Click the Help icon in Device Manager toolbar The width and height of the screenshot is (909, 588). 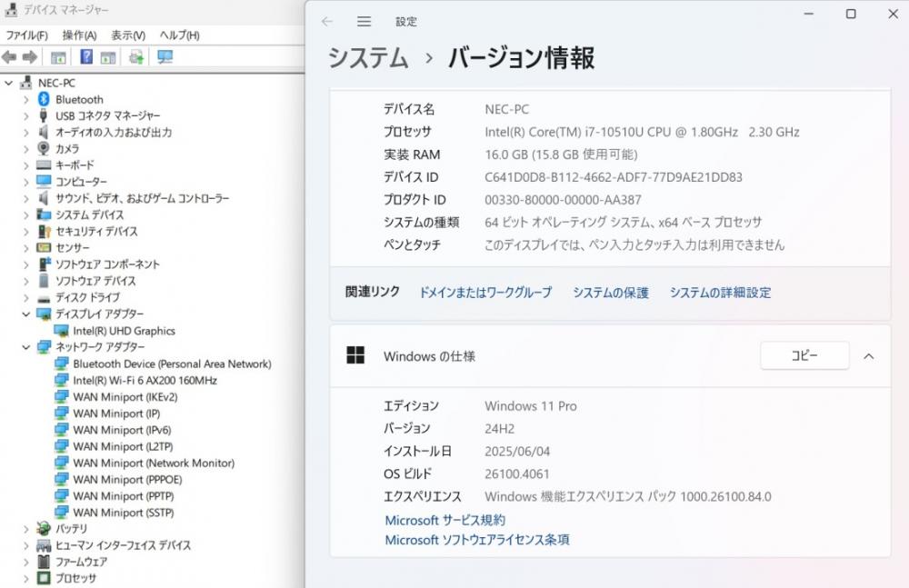coord(86,57)
